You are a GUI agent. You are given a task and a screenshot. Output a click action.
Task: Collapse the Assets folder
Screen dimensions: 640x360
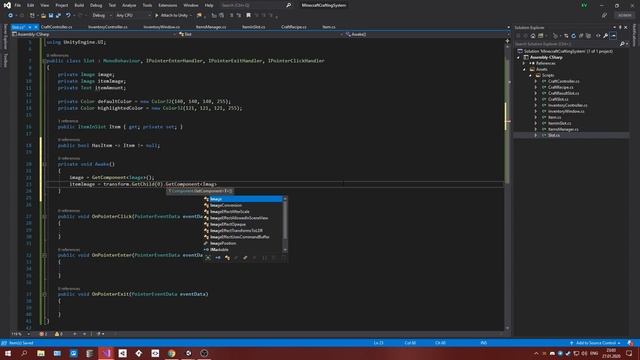coord(524,69)
